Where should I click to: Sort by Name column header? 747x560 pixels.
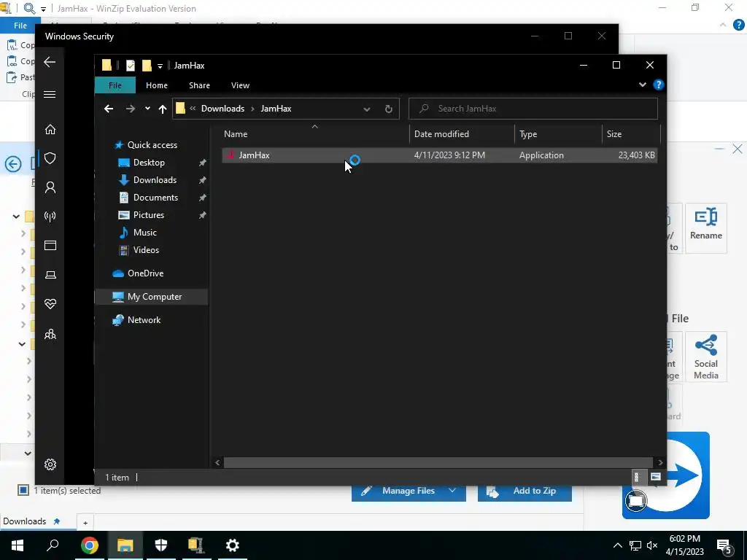coord(314,134)
